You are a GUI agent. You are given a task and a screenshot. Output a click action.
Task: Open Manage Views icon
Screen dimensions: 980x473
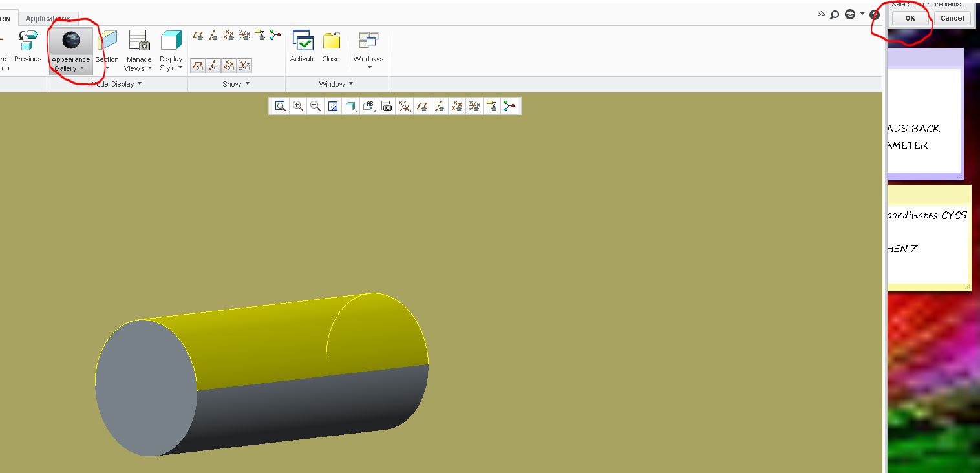(x=139, y=41)
